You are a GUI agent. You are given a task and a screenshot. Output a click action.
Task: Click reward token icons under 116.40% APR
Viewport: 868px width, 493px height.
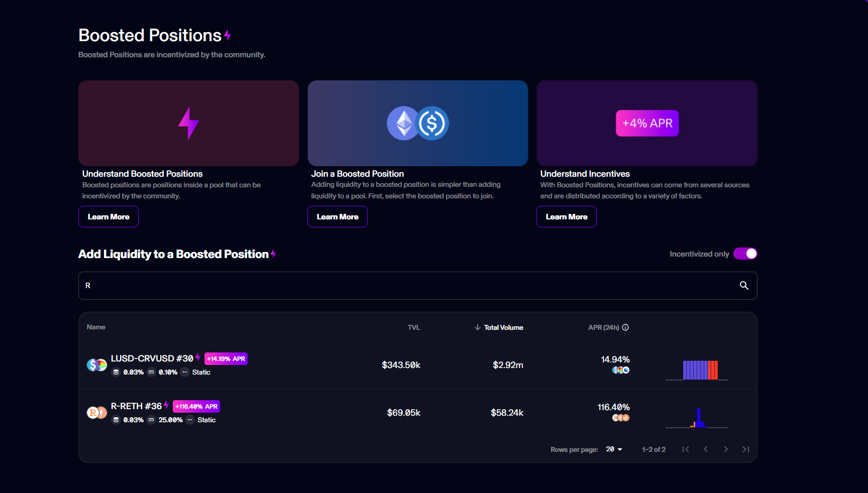621,418
